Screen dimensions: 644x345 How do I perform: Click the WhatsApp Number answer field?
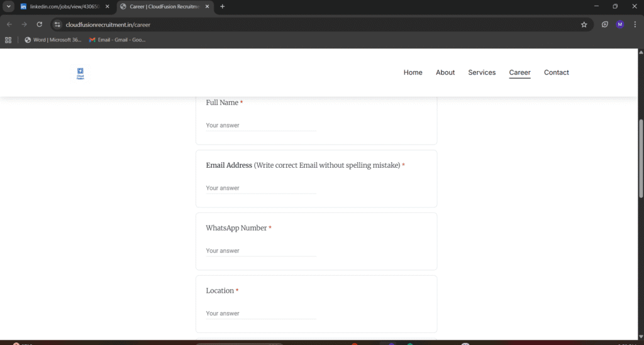pyautogui.click(x=261, y=251)
